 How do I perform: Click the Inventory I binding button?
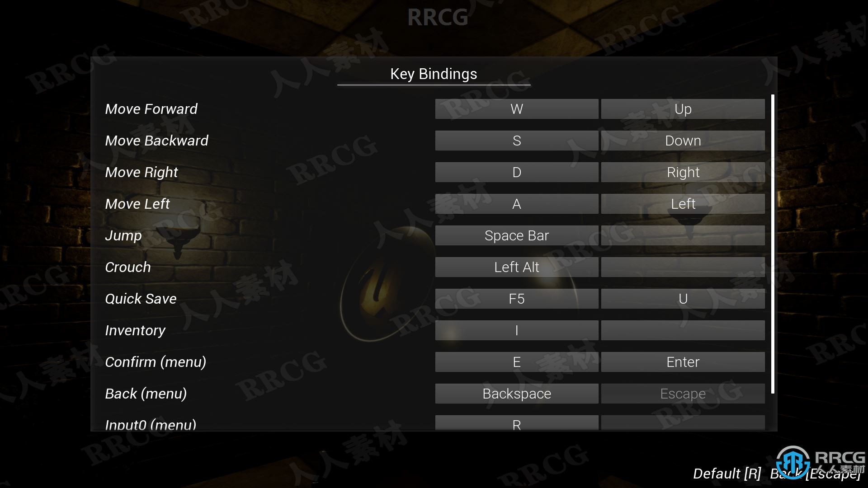click(x=516, y=330)
